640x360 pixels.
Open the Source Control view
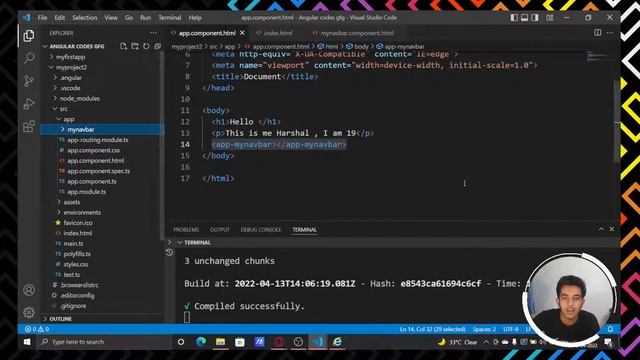pyautogui.click(x=29, y=81)
